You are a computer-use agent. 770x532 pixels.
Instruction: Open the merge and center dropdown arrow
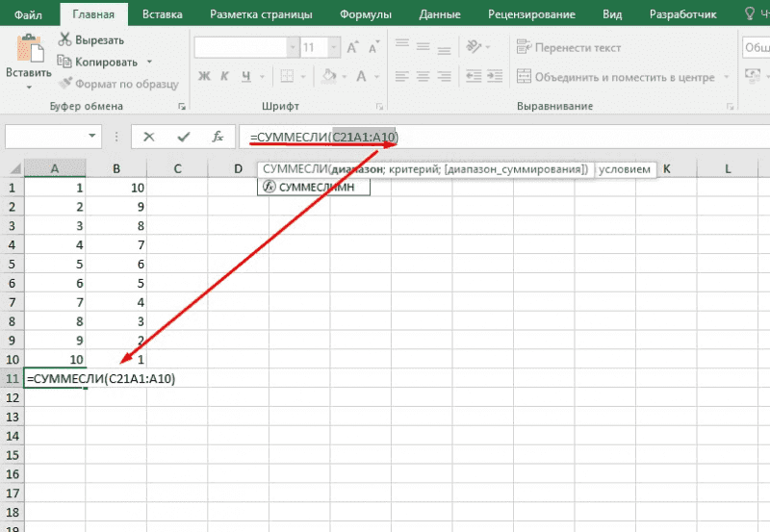[x=724, y=77]
